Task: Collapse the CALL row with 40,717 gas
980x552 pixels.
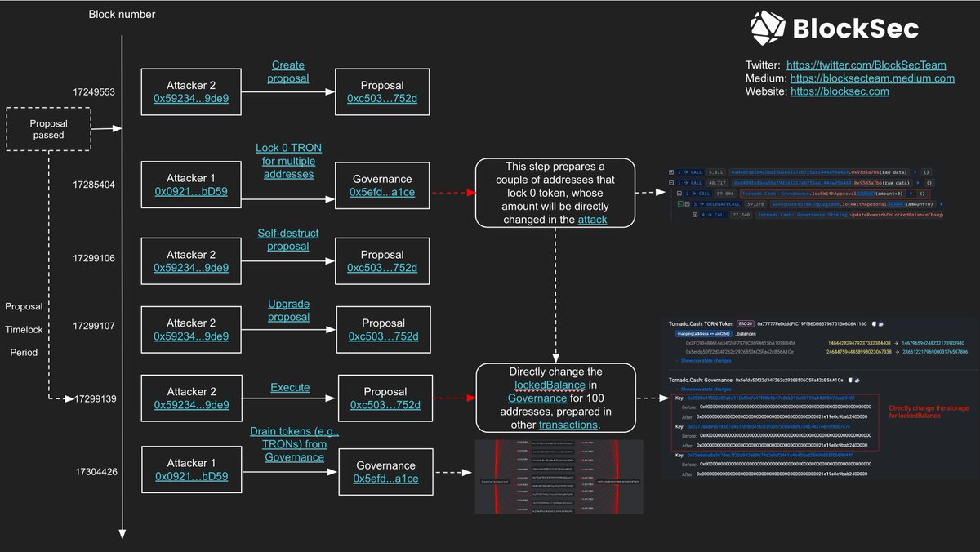Action: click(x=671, y=183)
